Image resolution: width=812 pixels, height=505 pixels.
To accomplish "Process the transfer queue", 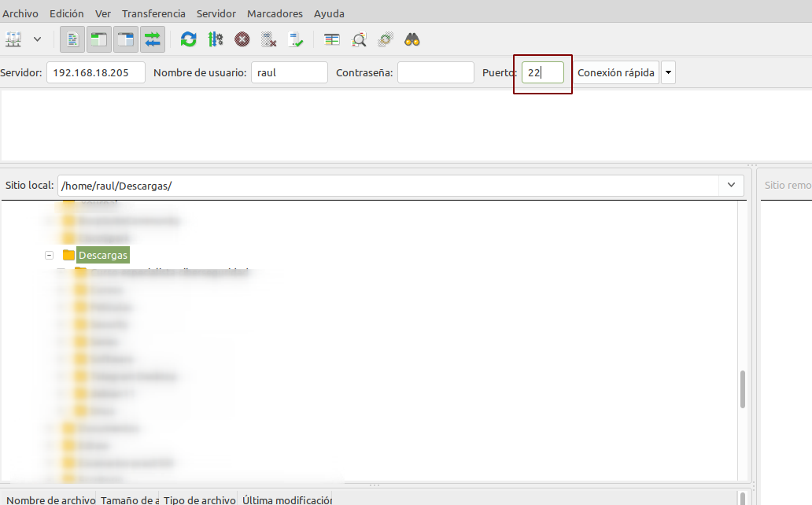I will tap(216, 39).
